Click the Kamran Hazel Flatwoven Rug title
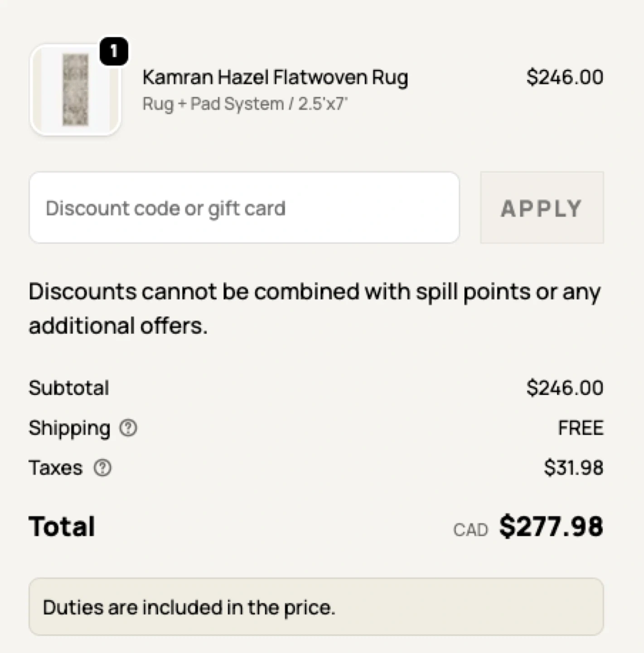 275,77
